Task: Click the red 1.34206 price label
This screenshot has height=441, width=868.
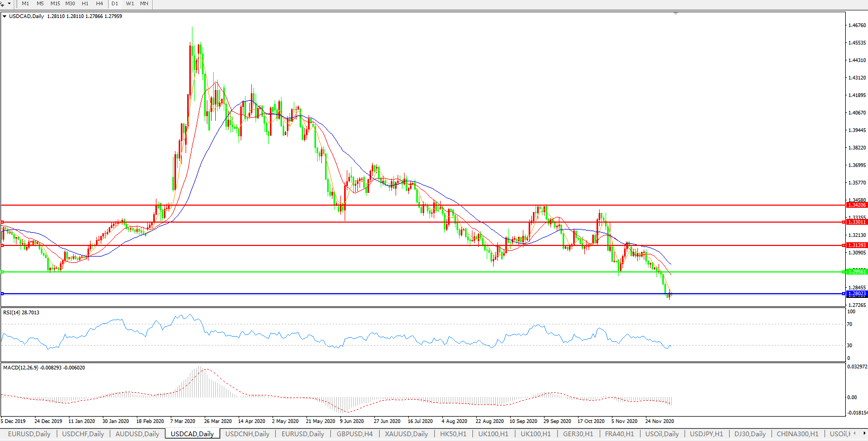Action: click(856, 205)
